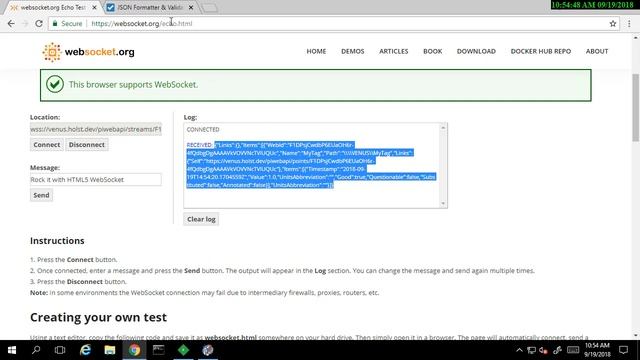Click the green secure padlock icon
640x360 pixels.
pyautogui.click(x=55, y=24)
